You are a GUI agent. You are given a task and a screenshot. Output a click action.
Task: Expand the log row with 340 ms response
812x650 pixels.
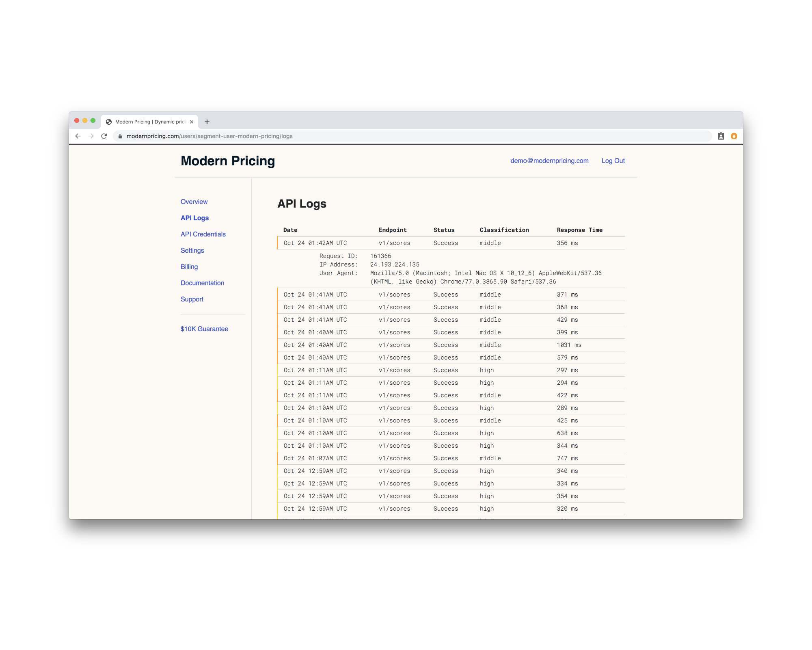451,471
